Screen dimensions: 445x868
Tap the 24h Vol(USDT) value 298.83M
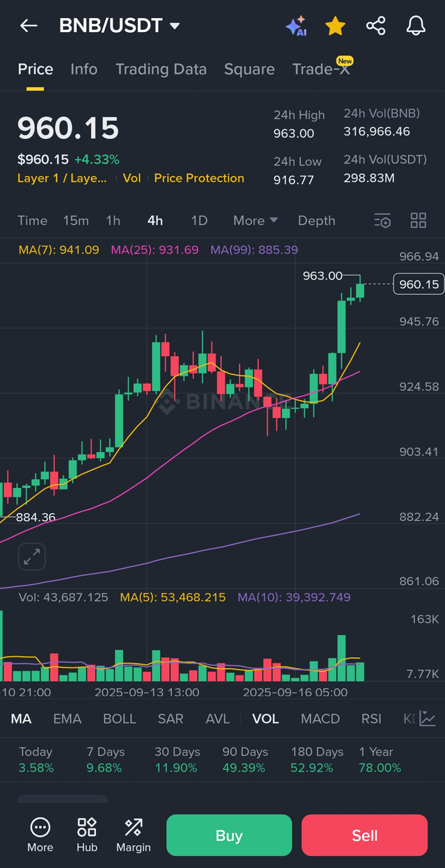coord(369,178)
